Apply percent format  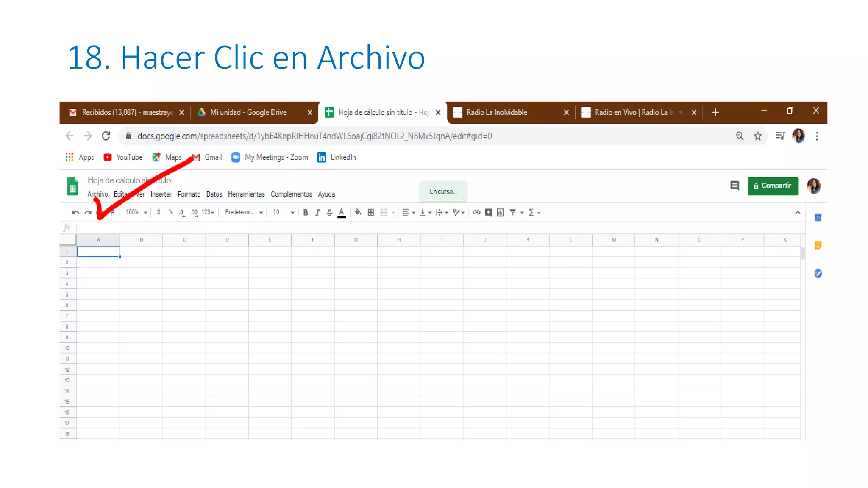tap(170, 212)
